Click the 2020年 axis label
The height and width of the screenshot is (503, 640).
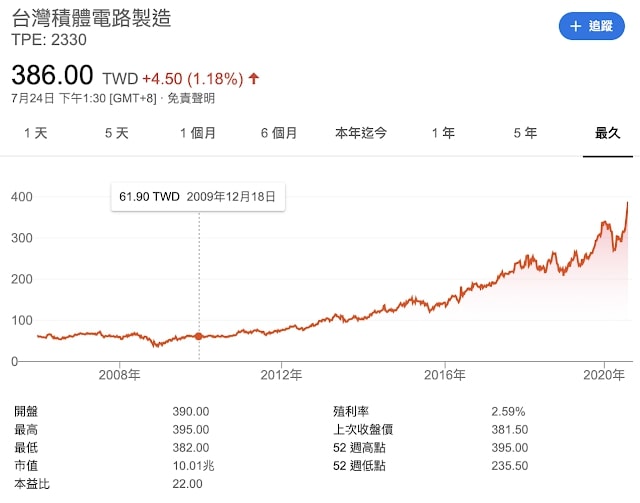[604, 375]
